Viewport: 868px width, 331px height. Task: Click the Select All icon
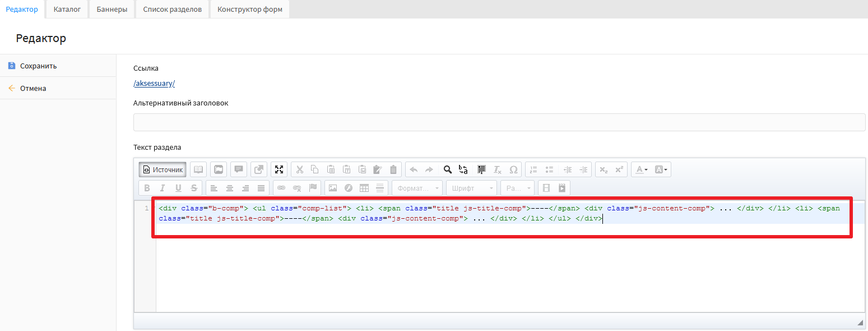coord(481,169)
